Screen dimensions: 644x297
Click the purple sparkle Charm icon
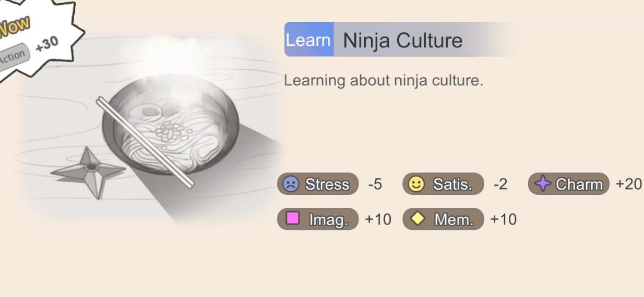(x=543, y=184)
